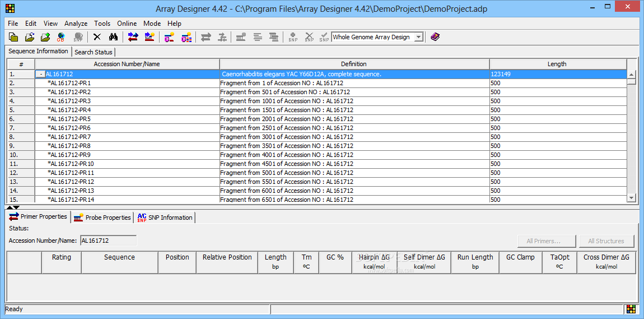Click the Open Project folder icon
Image resolution: width=644 pixels, height=319 pixels.
click(x=30, y=37)
